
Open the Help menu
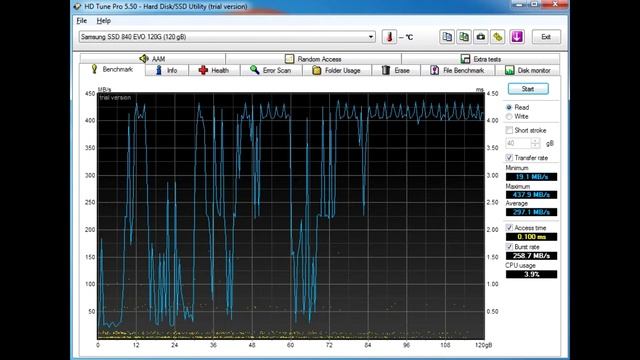pyautogui.click(x=104, y=20)
